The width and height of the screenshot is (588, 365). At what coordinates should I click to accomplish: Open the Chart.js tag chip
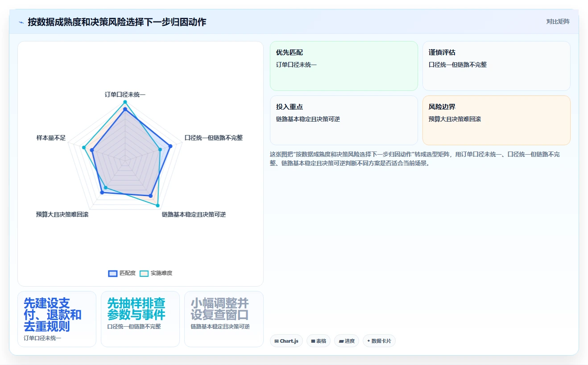click(286, 341)
